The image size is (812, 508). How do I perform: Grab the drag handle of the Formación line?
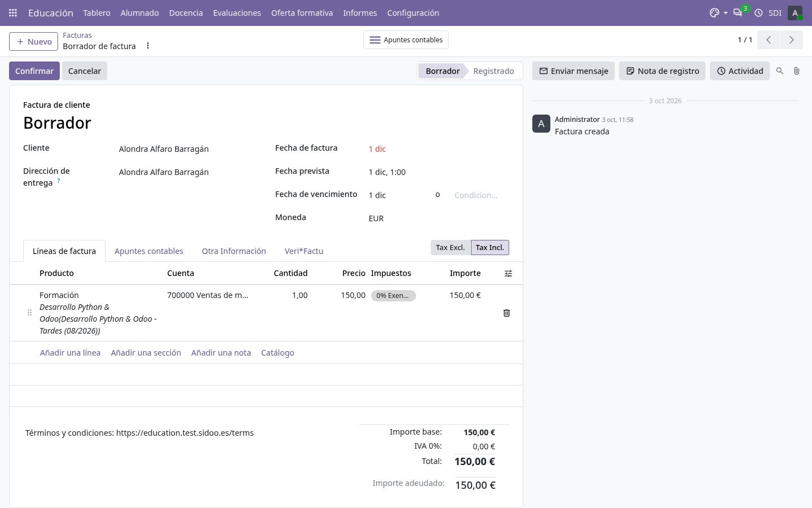coord(29,313)
